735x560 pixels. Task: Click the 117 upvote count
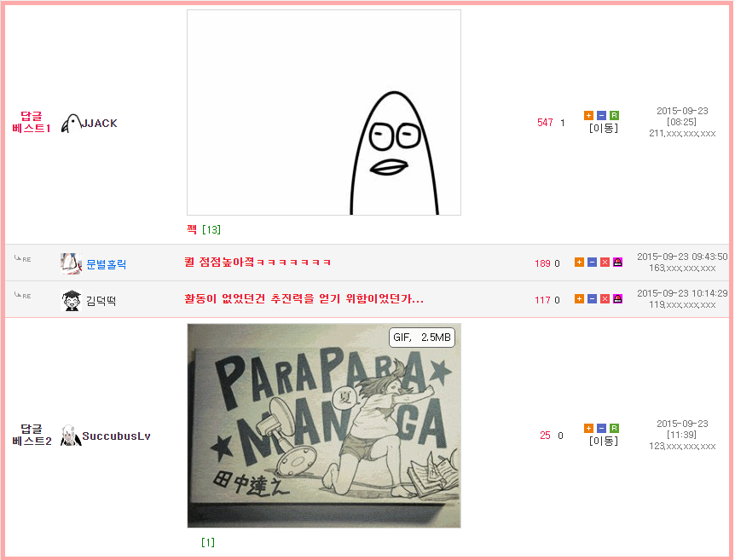pos(542,300)
